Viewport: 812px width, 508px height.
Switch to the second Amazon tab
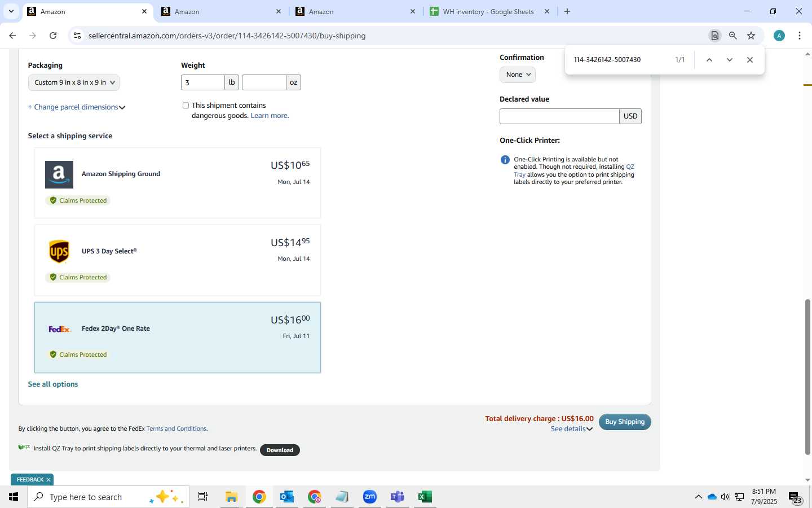pyautogui.click(x=222, y=11)
